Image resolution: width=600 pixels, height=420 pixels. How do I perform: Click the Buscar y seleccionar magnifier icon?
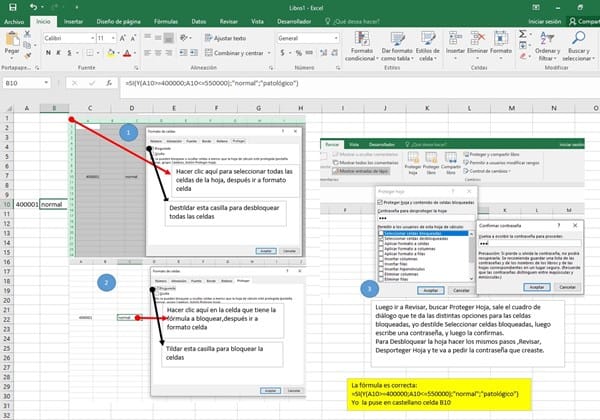click(577, 38)
